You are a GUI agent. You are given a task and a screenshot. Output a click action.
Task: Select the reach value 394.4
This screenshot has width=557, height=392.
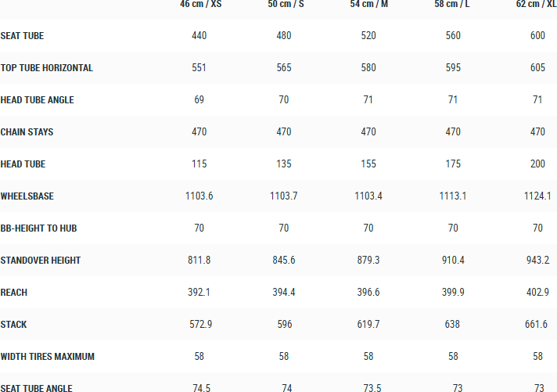point(284,293)
